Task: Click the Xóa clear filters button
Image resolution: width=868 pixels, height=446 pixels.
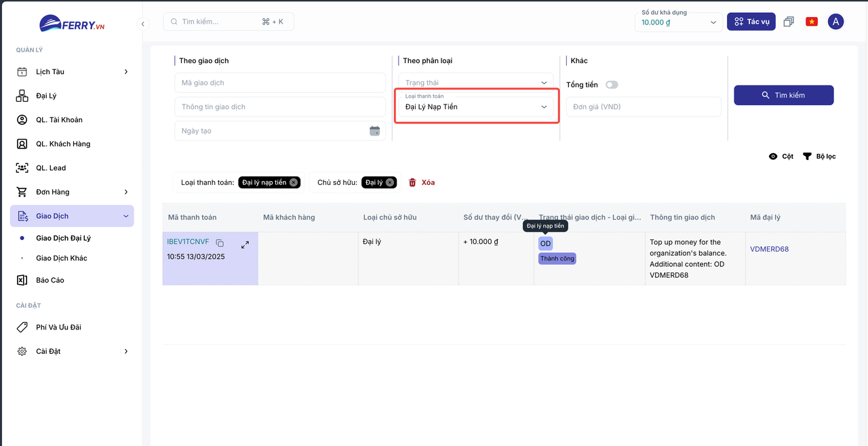Action: pos(422,182)
